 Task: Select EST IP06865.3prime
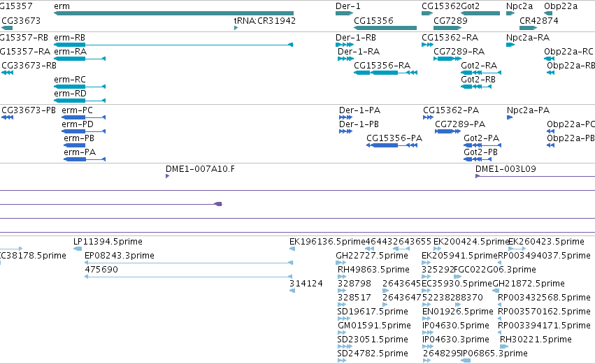click(466, 361)
